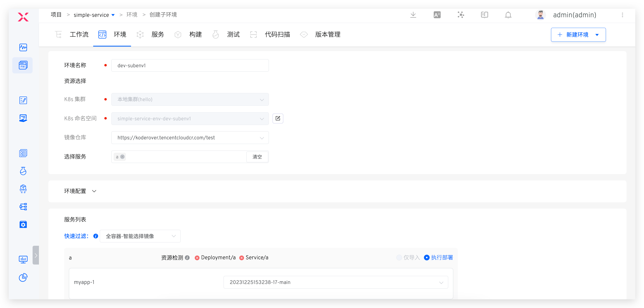This screenshot has height=308, width=644.
Task: Switch to the 构建 tab
Action: point(188,35)
